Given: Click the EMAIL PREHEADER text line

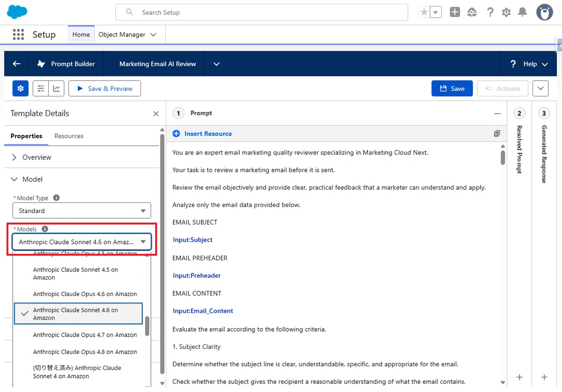Looking at the screenshot, I should pos(200,258).
